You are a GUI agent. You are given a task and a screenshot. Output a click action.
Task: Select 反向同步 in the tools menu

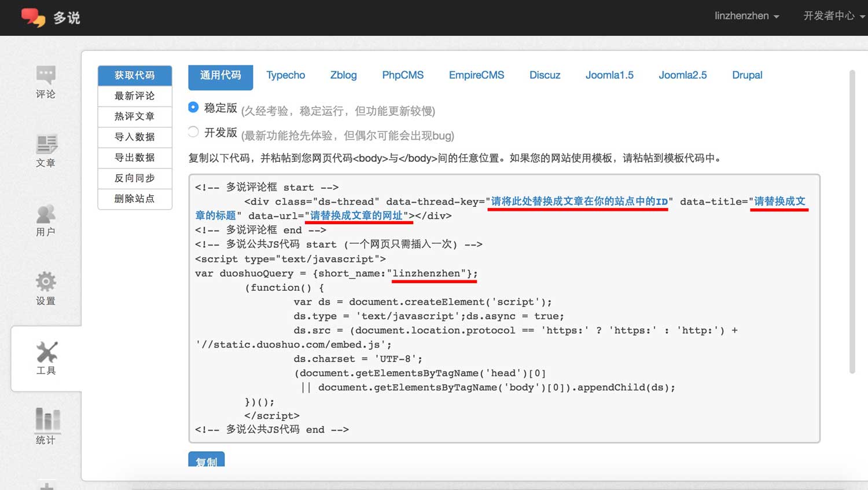point(135,178)
